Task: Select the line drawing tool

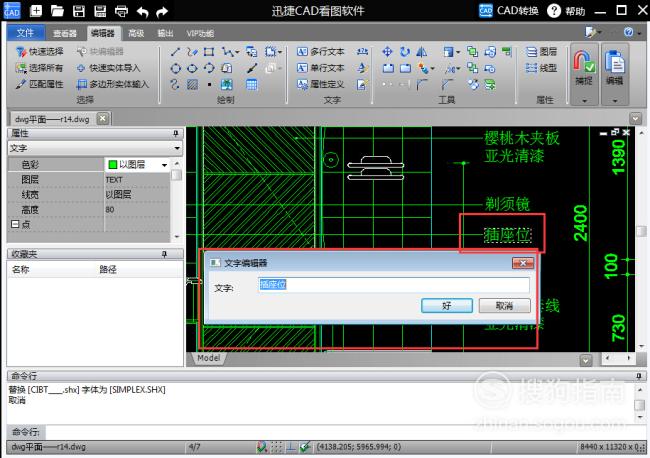Action: (x=175, y=52)
